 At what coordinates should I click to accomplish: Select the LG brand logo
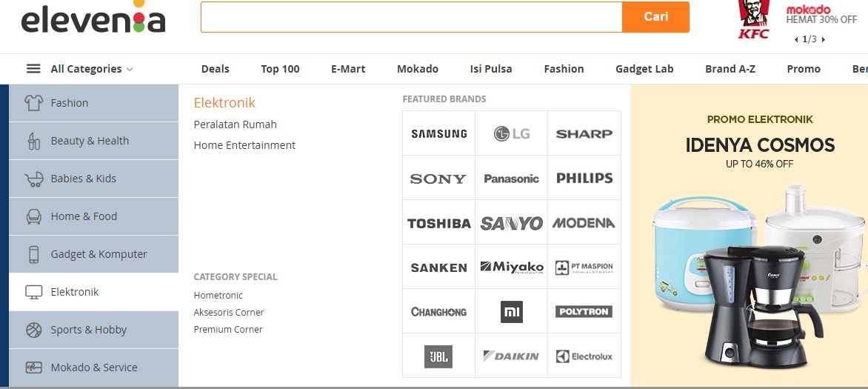[512, 133]
